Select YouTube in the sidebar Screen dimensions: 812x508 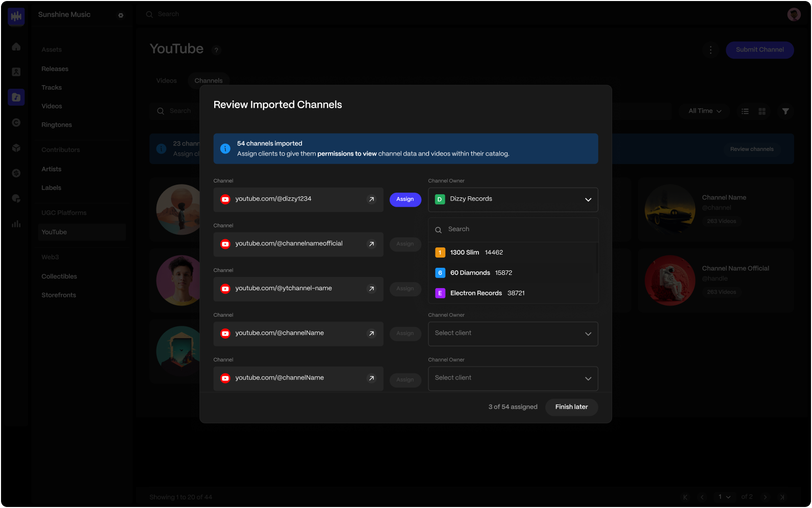(81, 232)
